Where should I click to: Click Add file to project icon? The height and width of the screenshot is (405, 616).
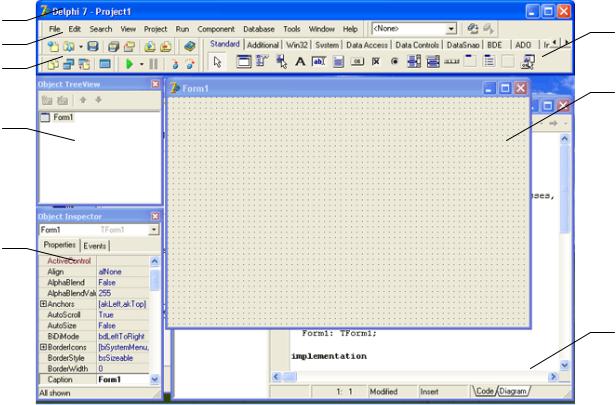pos(150,46)
